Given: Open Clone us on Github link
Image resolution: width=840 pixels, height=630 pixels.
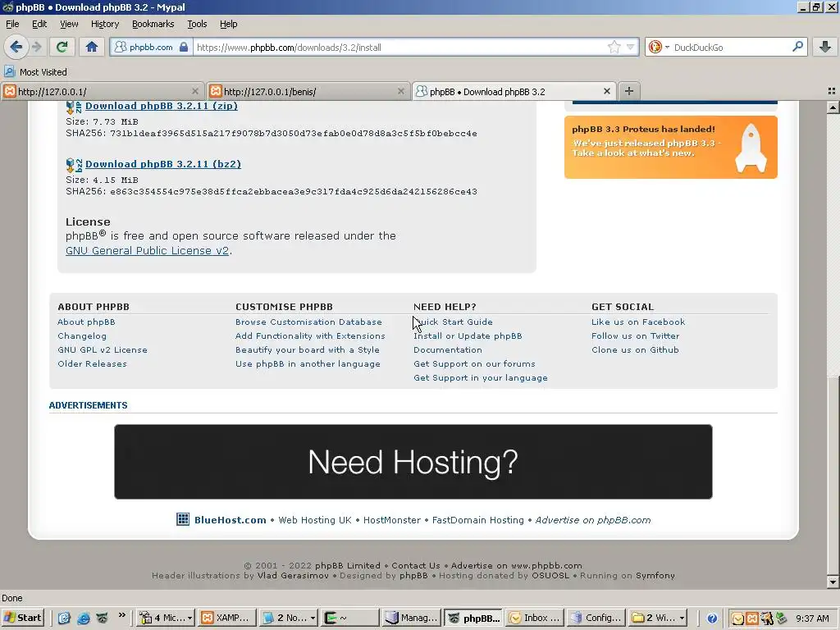Looking at the screenshot, I should 635,349.
